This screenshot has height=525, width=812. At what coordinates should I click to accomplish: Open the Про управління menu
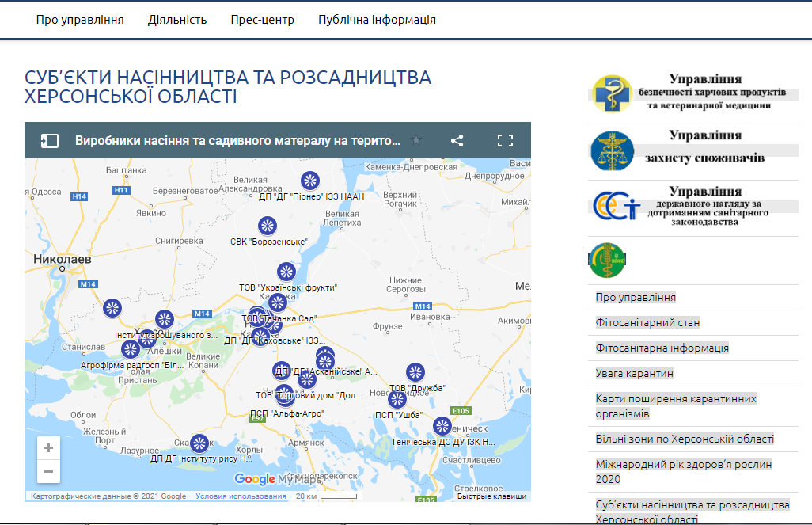pos(80,20)
